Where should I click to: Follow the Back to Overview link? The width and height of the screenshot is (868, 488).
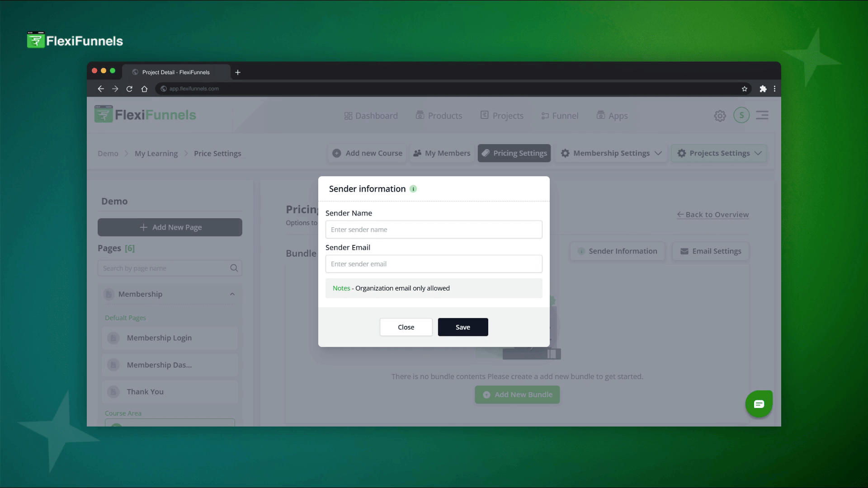pyautogui.click(x=712, y=215)
